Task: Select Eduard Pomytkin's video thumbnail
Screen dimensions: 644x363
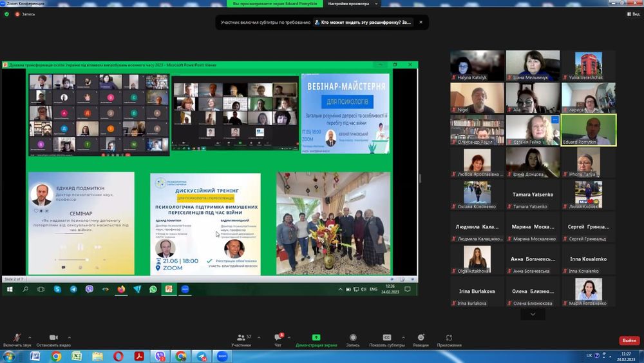Action: click(588, 130)
